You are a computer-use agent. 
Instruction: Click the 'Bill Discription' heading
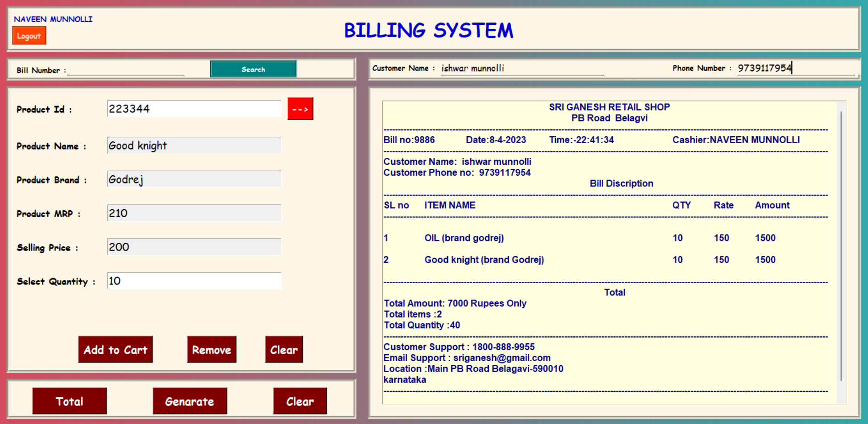(x=621, y=184)
